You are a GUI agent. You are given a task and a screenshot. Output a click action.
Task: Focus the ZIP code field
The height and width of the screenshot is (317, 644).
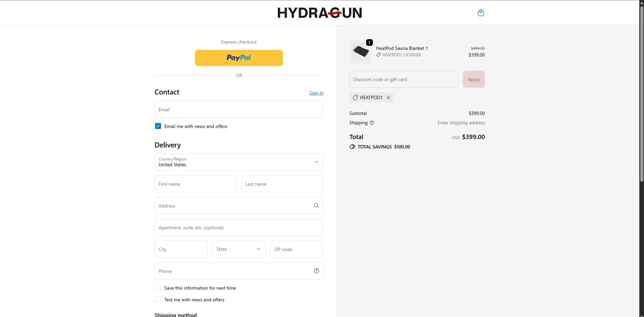coord(297,249)
